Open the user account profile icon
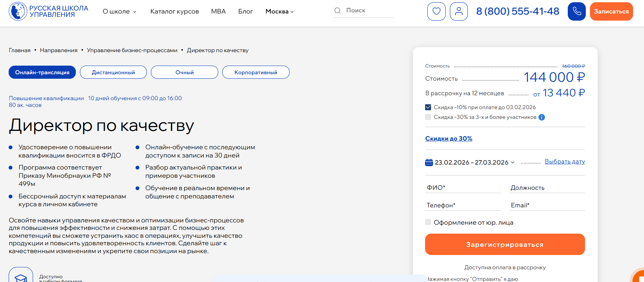Screen dimensions: 644x282 [x=458, y=11]
